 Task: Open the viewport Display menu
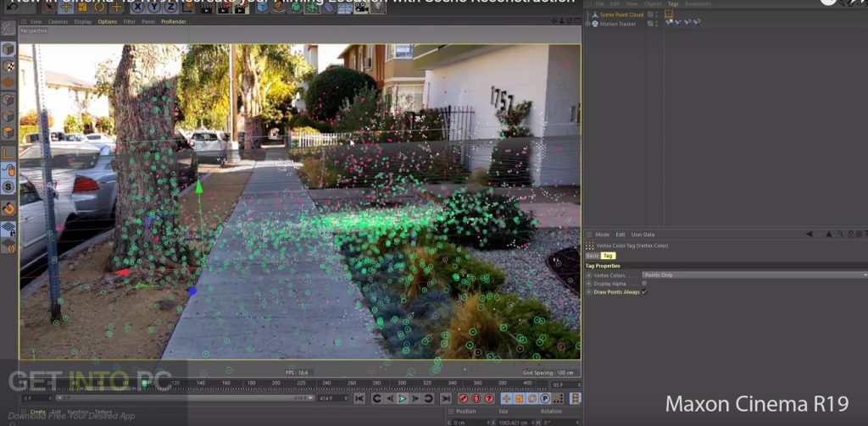tap(83, 21)
